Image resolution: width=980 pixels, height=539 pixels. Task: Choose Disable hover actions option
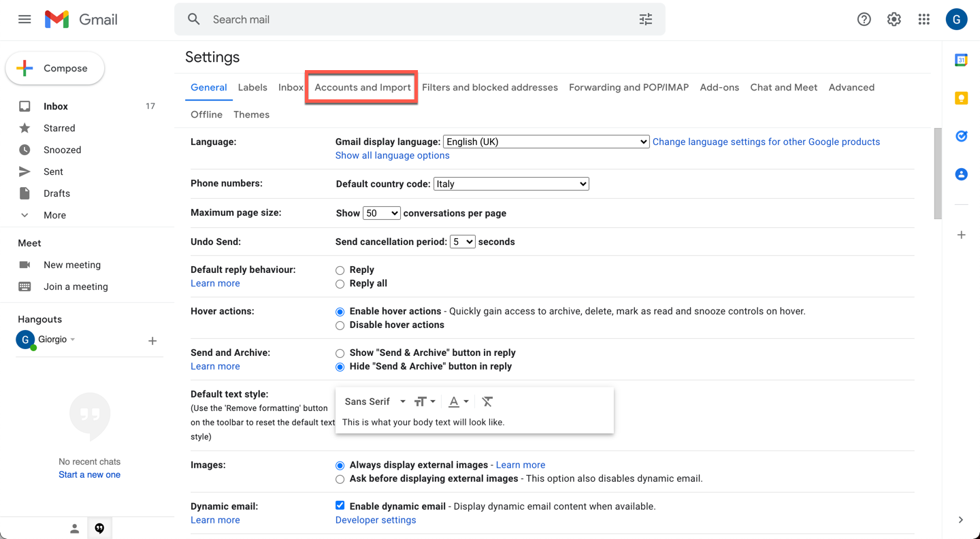(x=340, y=325)
